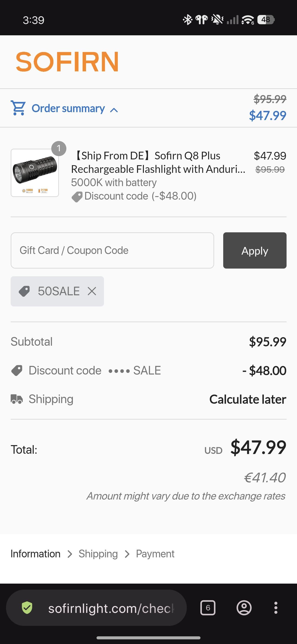Remove the 50SALE discount code
The width and height of the screenshot is (297, 644).
[x=92, y=291]
